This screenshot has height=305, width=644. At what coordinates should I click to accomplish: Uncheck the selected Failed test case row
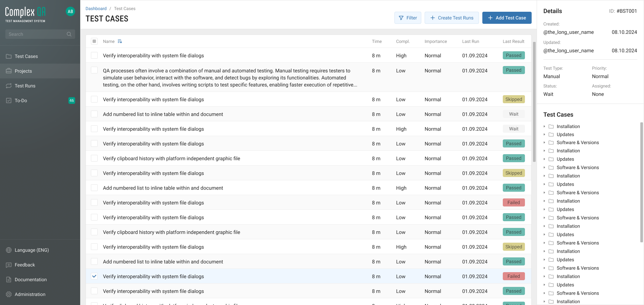click(x=94, y=277)
